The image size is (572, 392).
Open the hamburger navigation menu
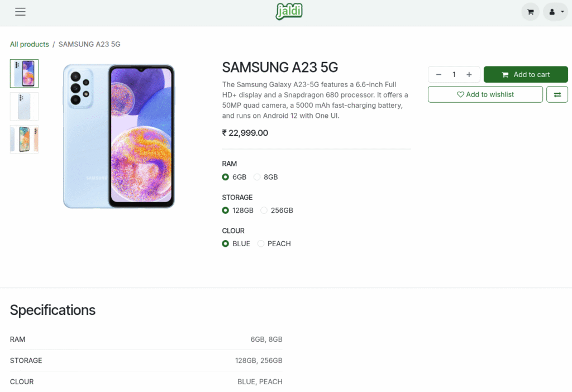click(x=21, y=12)
